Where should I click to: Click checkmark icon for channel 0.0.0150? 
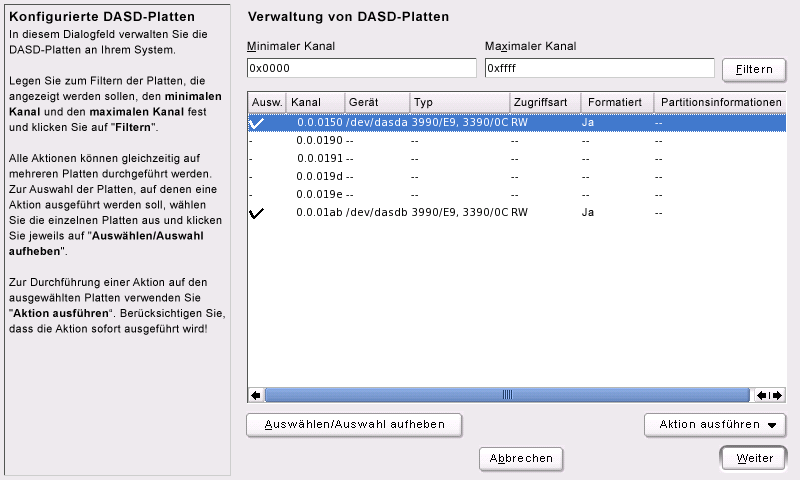[x=257, y=122]
